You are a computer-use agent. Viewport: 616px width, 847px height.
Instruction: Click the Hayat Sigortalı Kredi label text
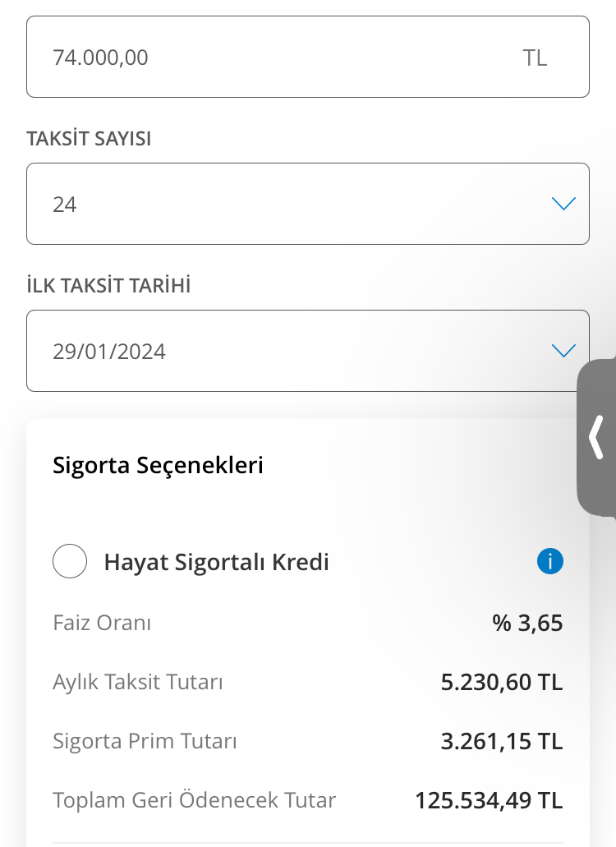pyautogui.click(x=217, y=562)
